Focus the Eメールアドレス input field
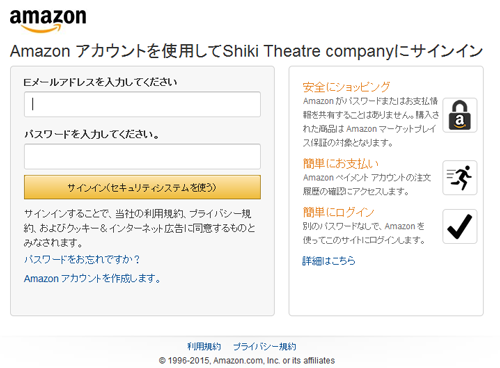 coord(142,104)
